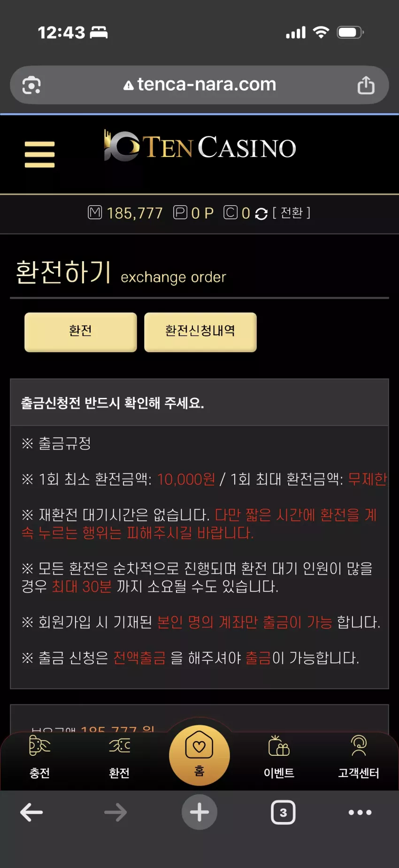
Task: Select the 환전 tab button
Action: coord(81,332)
